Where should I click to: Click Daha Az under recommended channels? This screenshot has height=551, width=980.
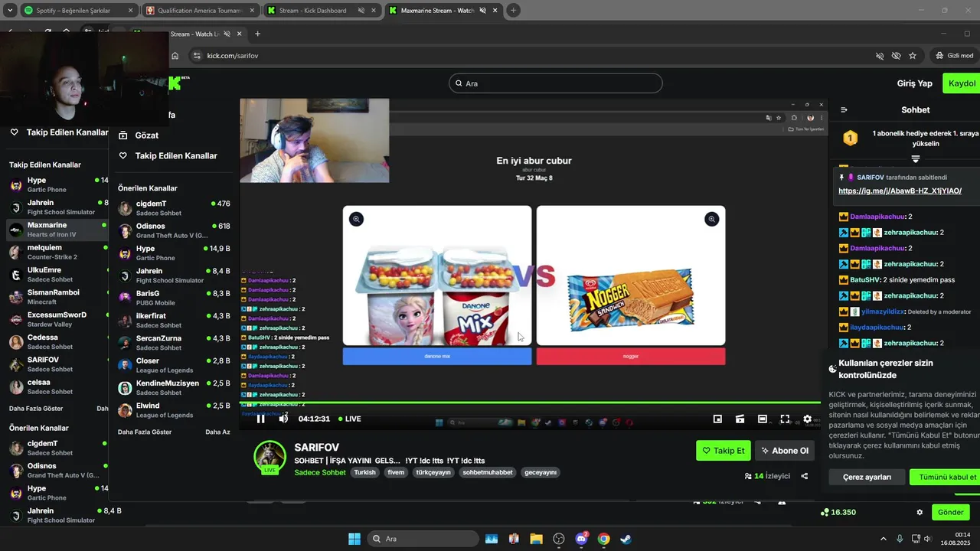tap(217, 432)
